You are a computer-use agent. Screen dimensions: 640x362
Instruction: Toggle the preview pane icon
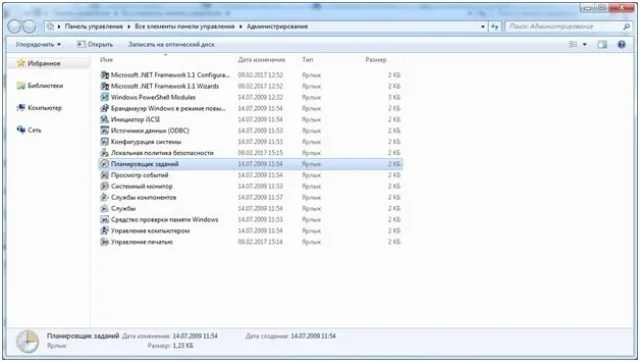click(602, 44)
